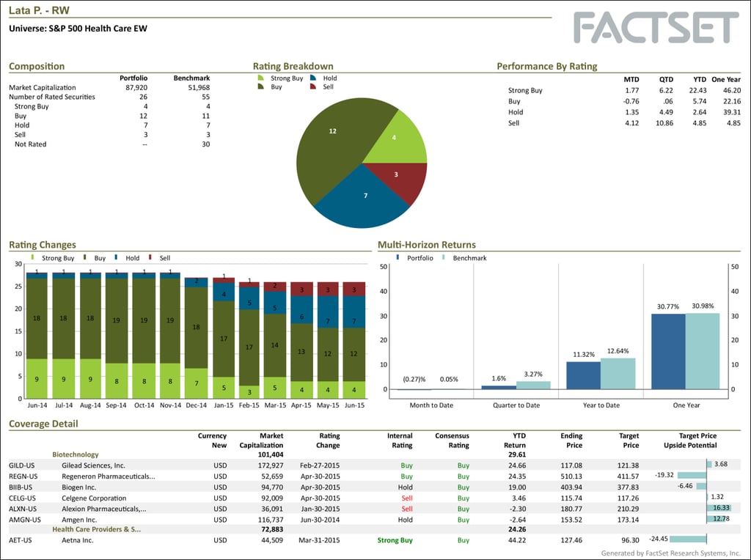751x560 pixels.
Task: Click Portfolio marker in Multi-Horizon Returns legend
Action: tap(398, 257)
